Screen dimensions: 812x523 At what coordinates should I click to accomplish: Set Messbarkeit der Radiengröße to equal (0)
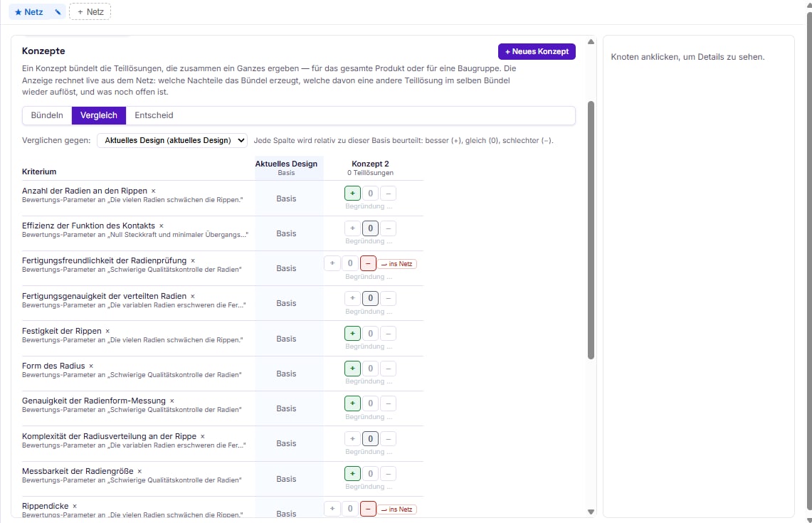370,474
